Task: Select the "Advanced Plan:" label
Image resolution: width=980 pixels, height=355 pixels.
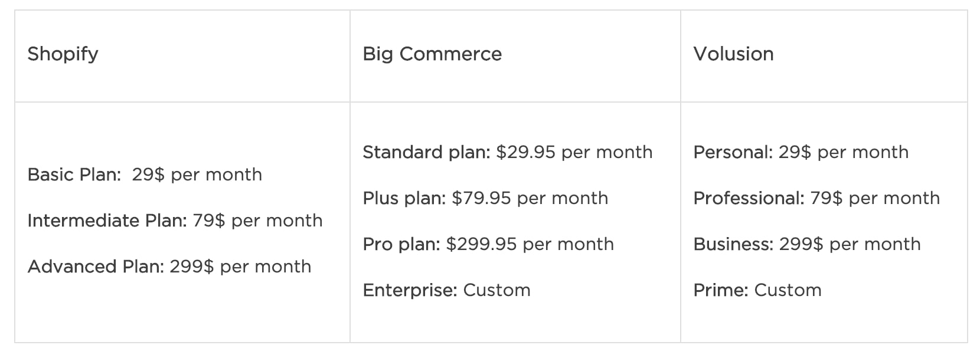Action: [96, 267]
